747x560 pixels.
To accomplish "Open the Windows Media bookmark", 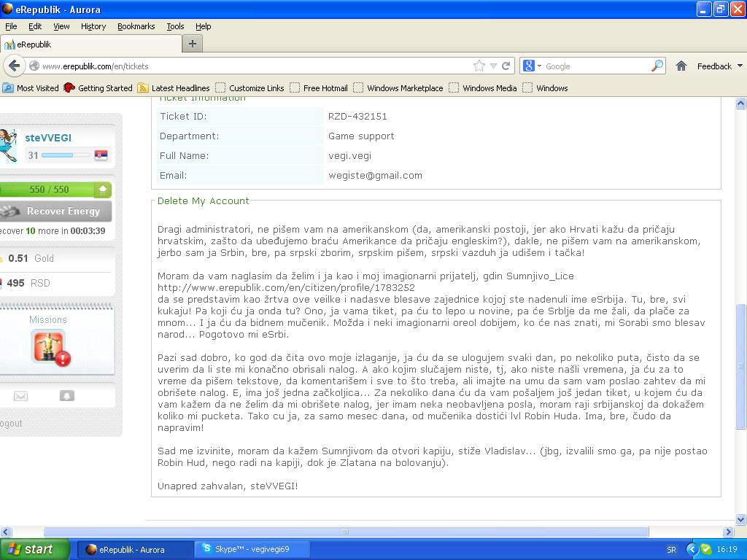I will (483, 87).
